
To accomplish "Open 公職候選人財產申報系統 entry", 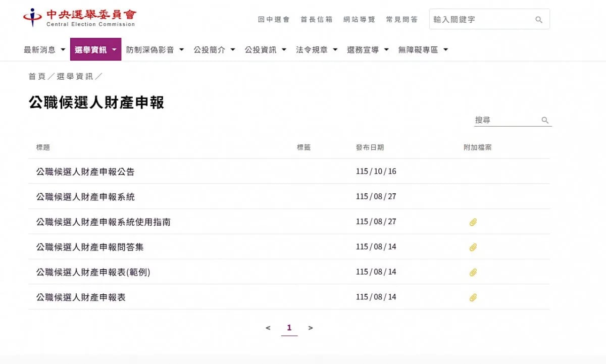I will 85,197.
